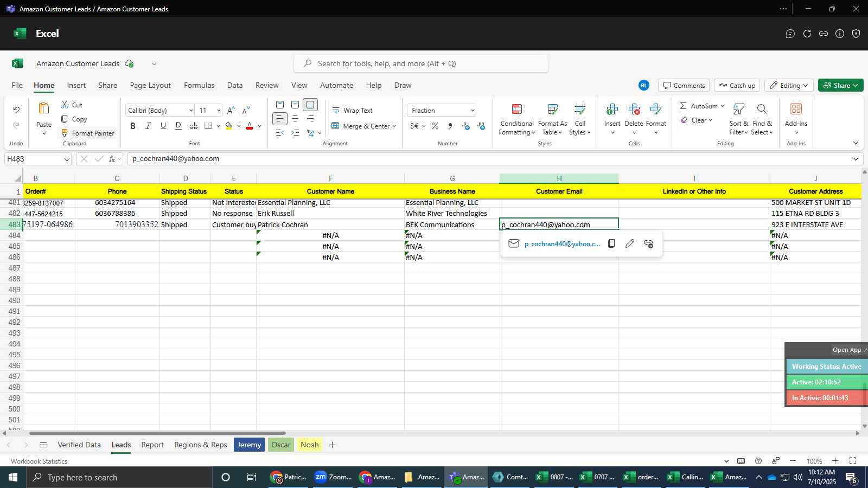The image size is (868, 488).
Task: Click the Delete cells icon
Action: coord(634,110)
